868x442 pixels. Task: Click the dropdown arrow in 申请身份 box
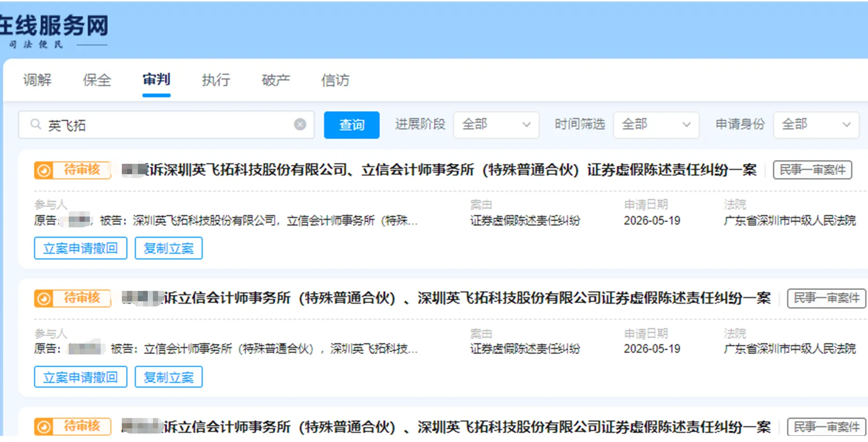click(846, 125)
